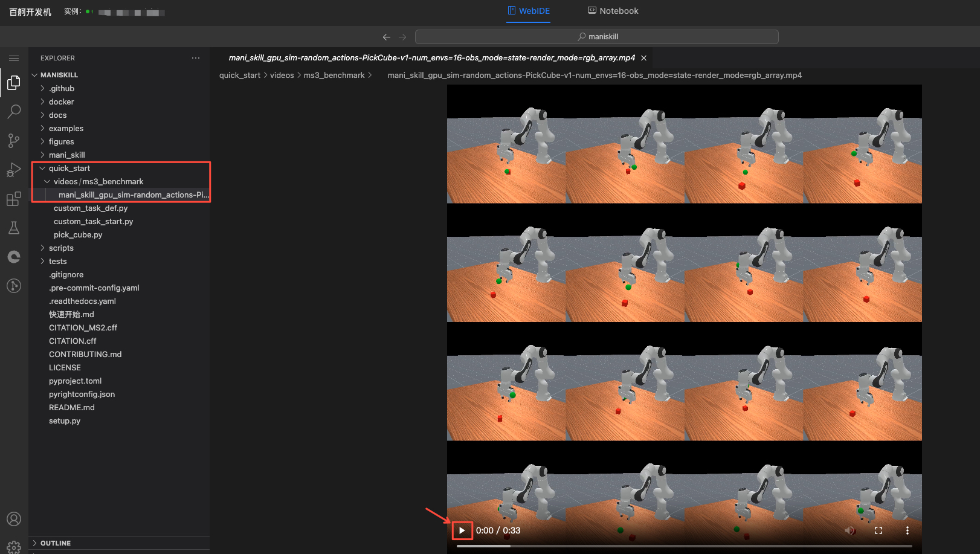Open pick_cube.py file
This screenshot has height=554, width=980.
pyautogui.click(x=78, y=234)
